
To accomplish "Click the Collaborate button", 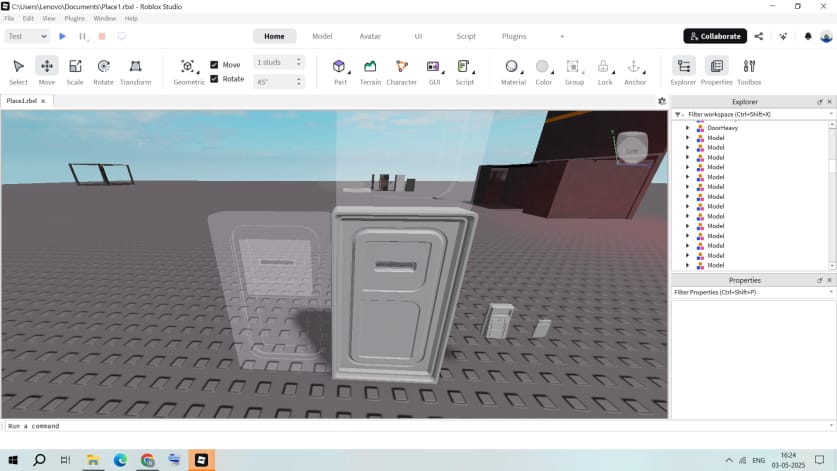I will tap(715, 36).
